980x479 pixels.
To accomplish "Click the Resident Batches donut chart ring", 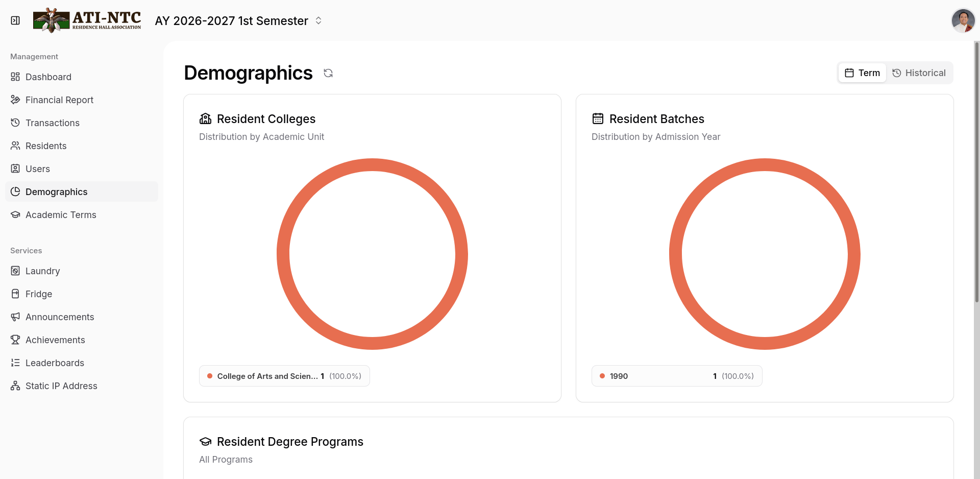I will [765, 164].
